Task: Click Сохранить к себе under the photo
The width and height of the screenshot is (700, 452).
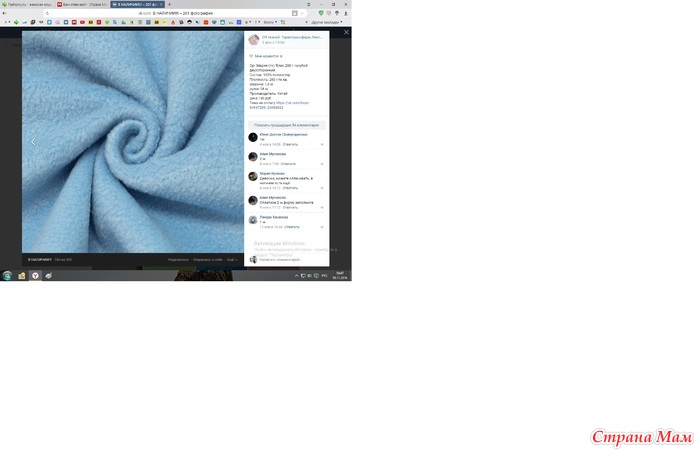Action: 208,259
